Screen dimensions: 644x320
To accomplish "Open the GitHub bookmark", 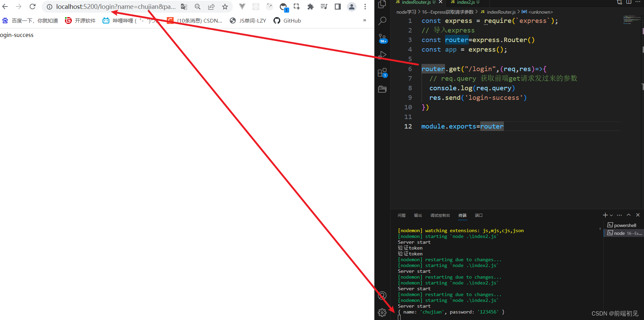I will 287,21.
